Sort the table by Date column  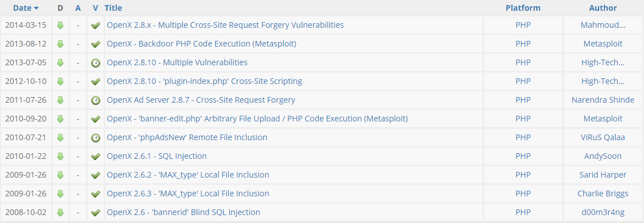pyautogui.click(x=26, y=8)
